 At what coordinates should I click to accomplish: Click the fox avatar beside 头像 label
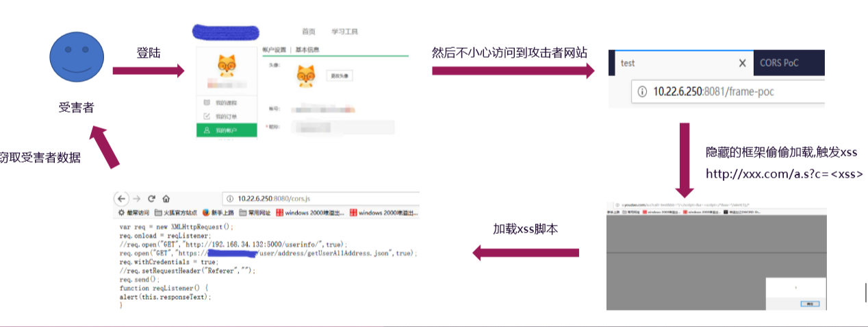(306, 76)
